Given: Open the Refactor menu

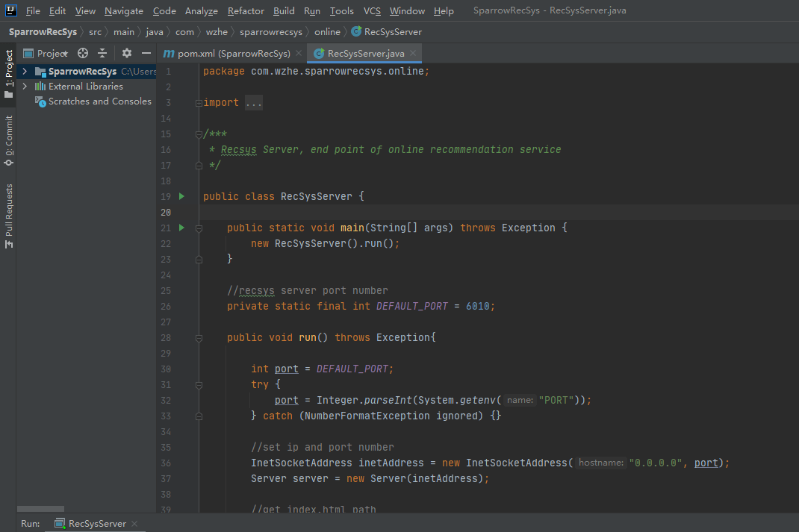Looking at the screenshot, I should click(x=246, y=11).
